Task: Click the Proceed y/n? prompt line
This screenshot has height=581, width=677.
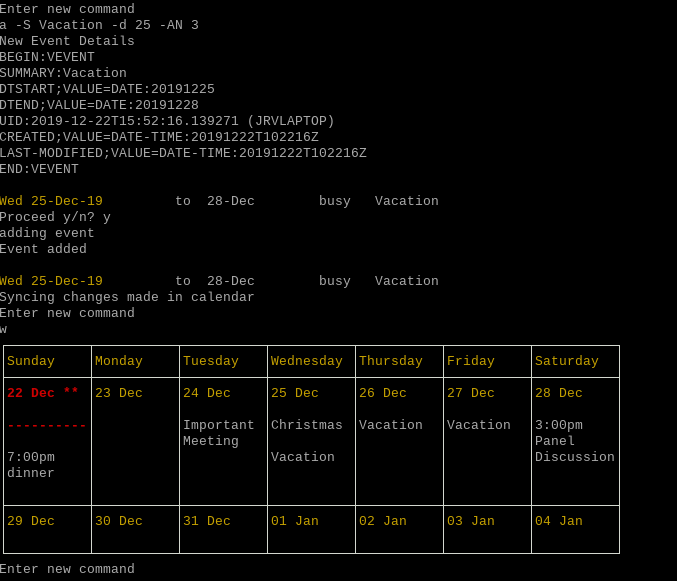Action: click(x=55, y=217)
